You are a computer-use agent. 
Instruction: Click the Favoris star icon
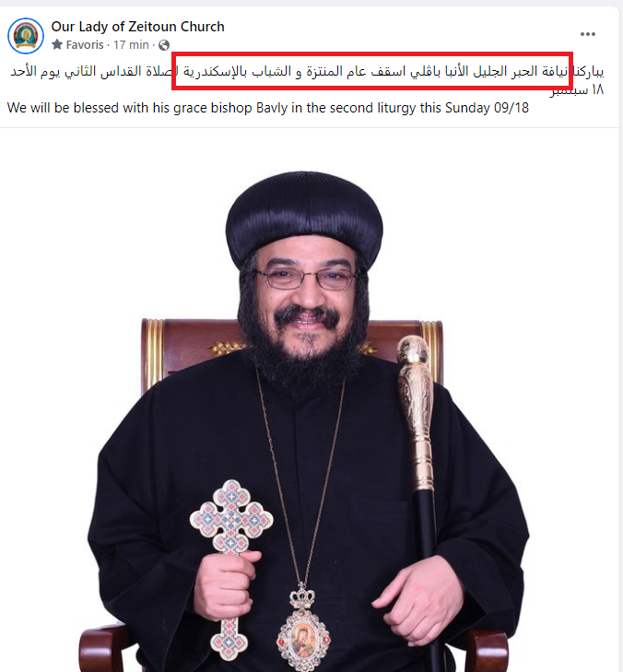point(57,44)
